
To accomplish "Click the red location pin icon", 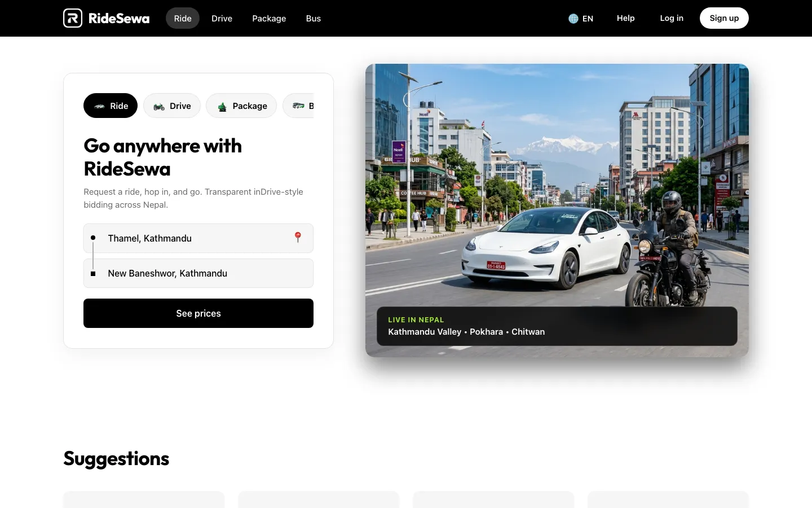I will point(298,238).
